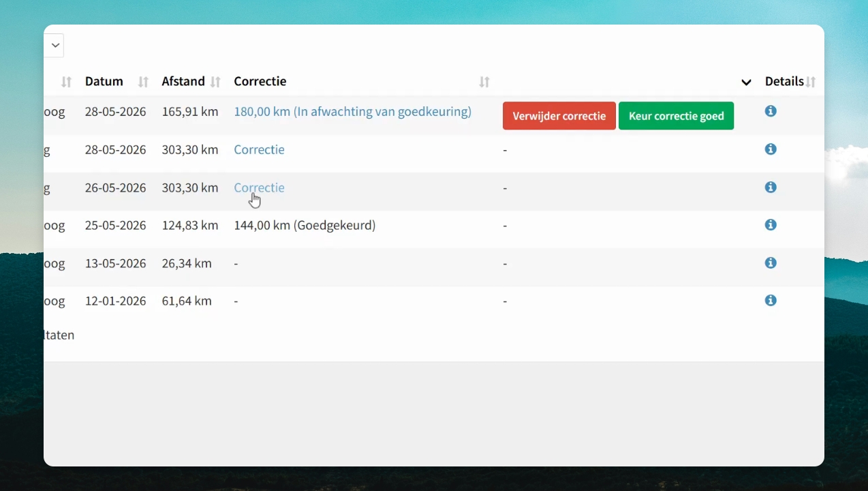Click the Correctie column header
The height and width of the screenshot is (491, 868).
tap(260, 81)
